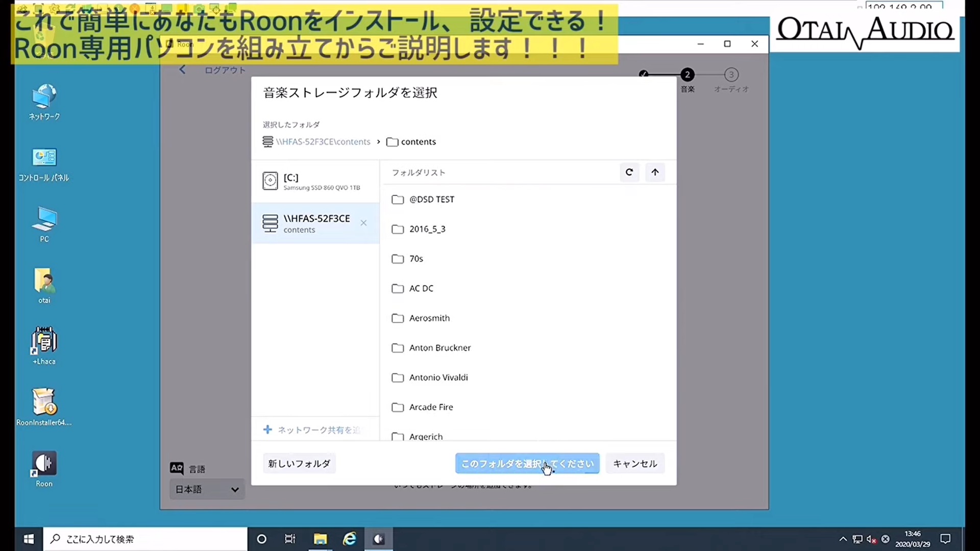
Task: Remove the \\HFAS-52F3CE network share
Action: point(363,223)
